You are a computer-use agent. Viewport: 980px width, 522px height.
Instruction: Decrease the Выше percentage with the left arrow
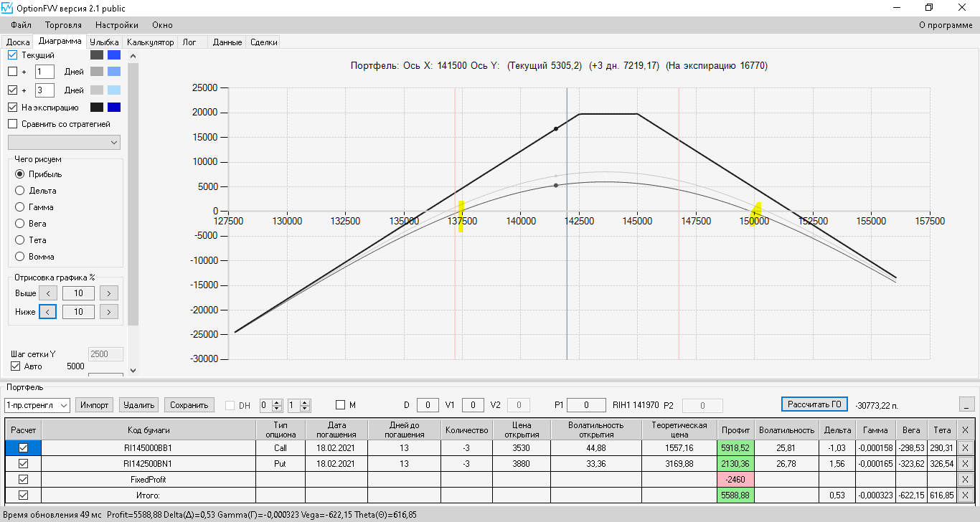[48, 293]
